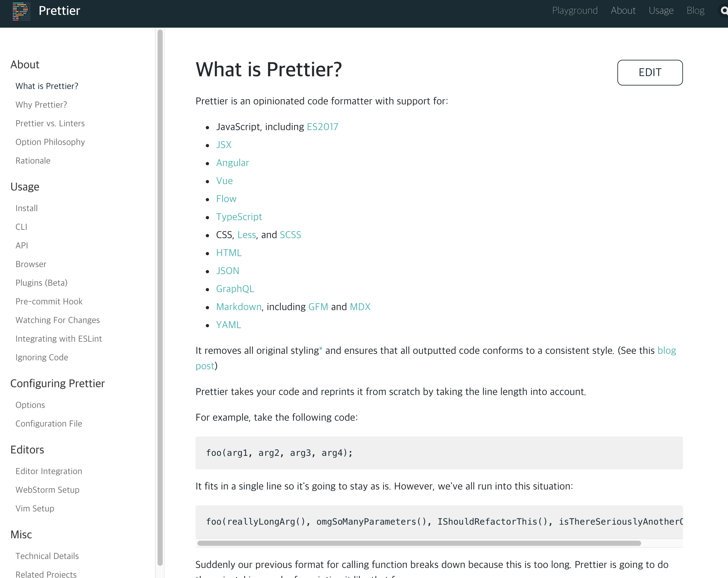Screen dimensions: 728x578
Task: Open the Blog nav item
Action: pos(695,11)
